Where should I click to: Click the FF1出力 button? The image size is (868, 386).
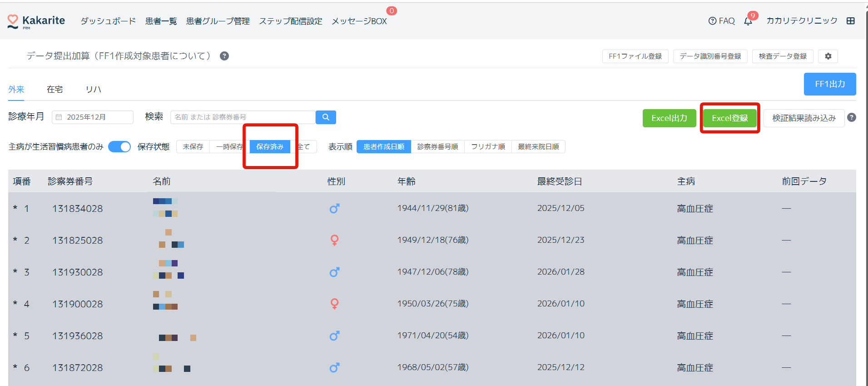(829, 84)
